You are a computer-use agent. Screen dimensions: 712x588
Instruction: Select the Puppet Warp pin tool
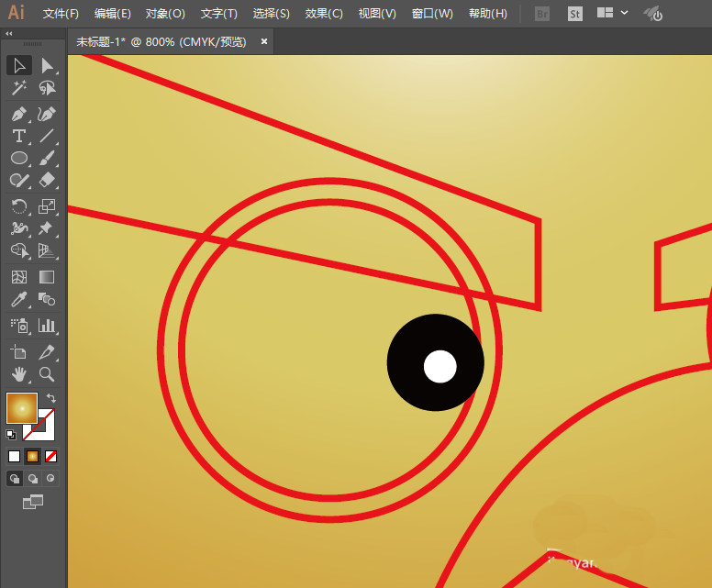click(47, 228)
